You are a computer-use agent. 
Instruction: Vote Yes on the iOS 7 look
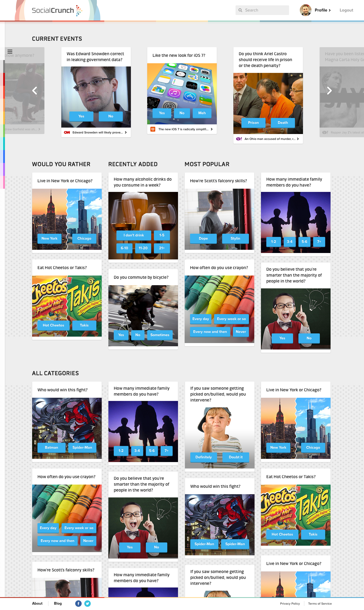pos(162,113)
